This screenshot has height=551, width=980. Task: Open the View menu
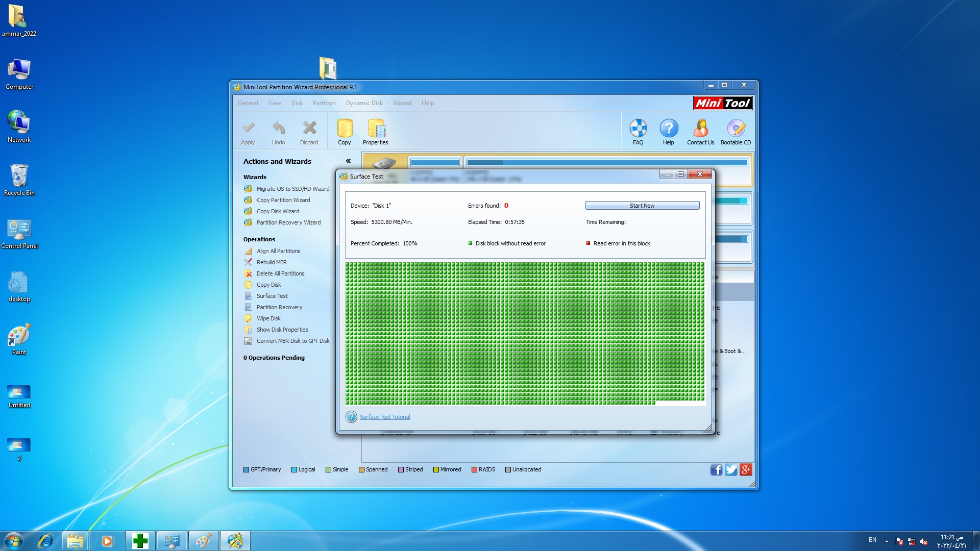pyautogui.click(x=275, y=103)
